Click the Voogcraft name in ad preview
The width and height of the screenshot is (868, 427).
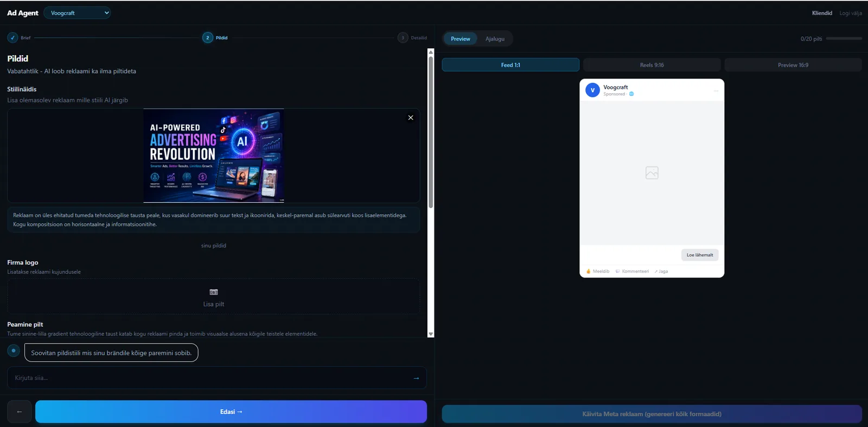pyautogui.click(x=615, y=87)
